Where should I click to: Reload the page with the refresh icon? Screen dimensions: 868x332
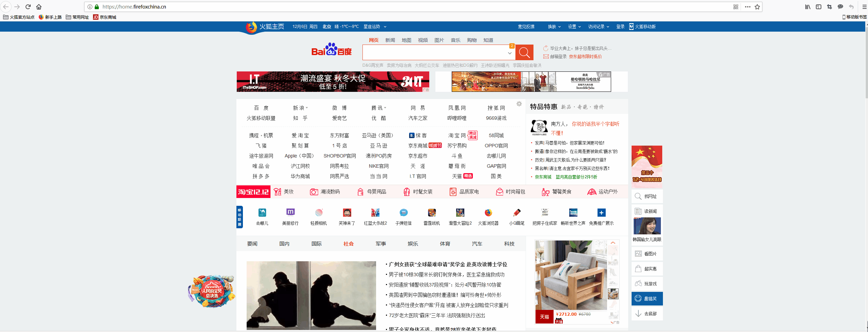(28, 7)
